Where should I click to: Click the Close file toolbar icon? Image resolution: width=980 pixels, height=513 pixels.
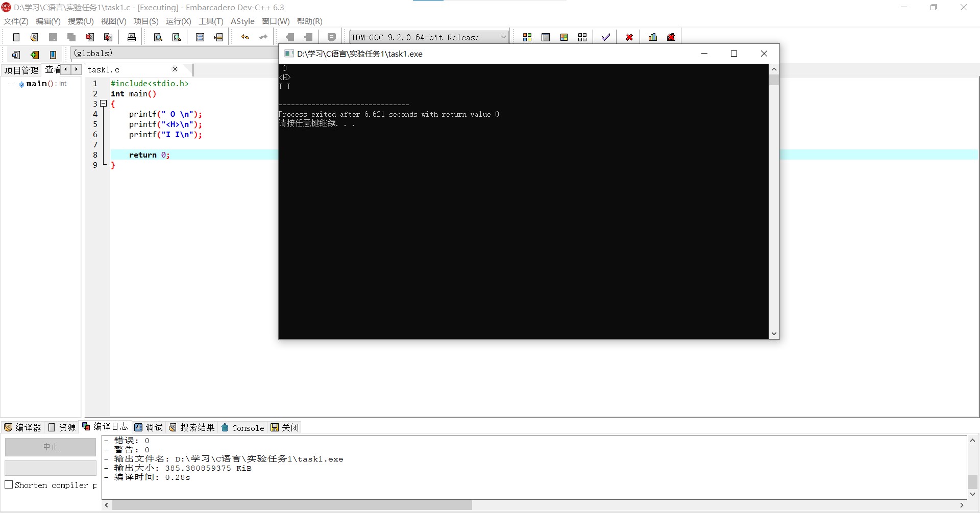coord(90,37)
